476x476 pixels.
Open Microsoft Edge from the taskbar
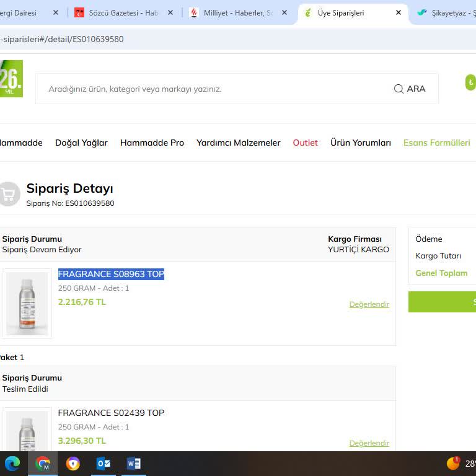(12, 463)
